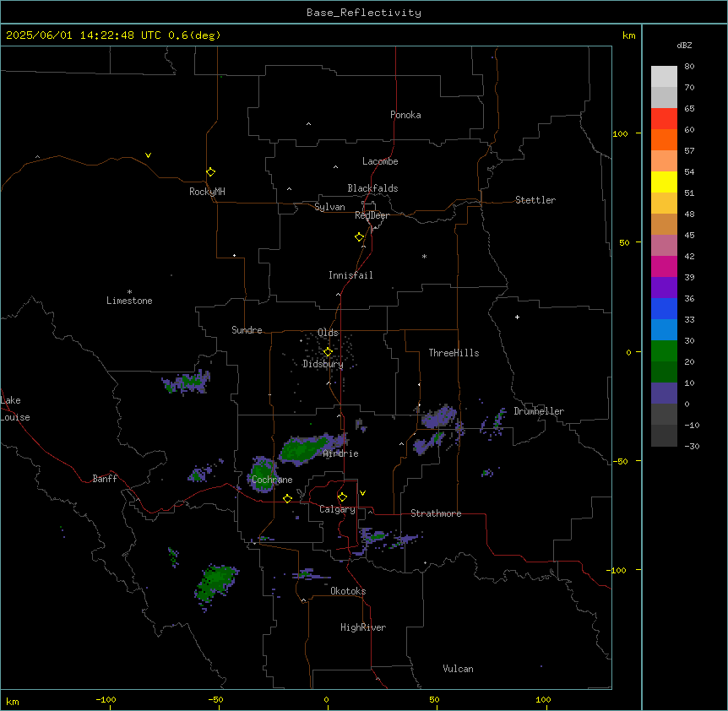
Task: Click the RockyMH label
Action: (207, 192)
